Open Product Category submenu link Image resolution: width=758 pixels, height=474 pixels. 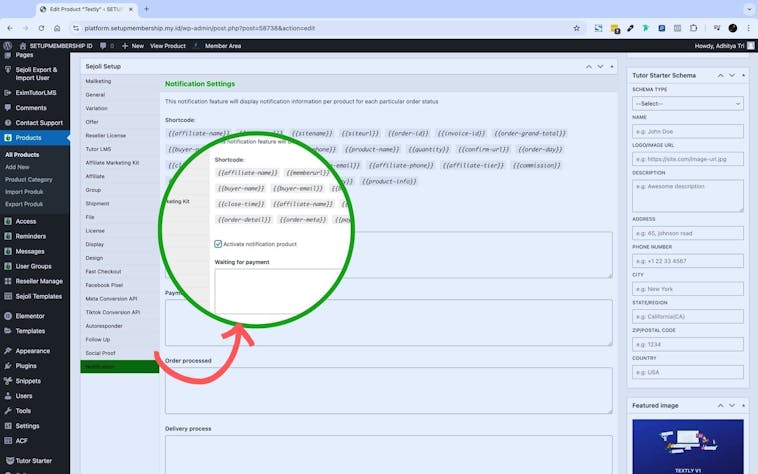[28, 179]
